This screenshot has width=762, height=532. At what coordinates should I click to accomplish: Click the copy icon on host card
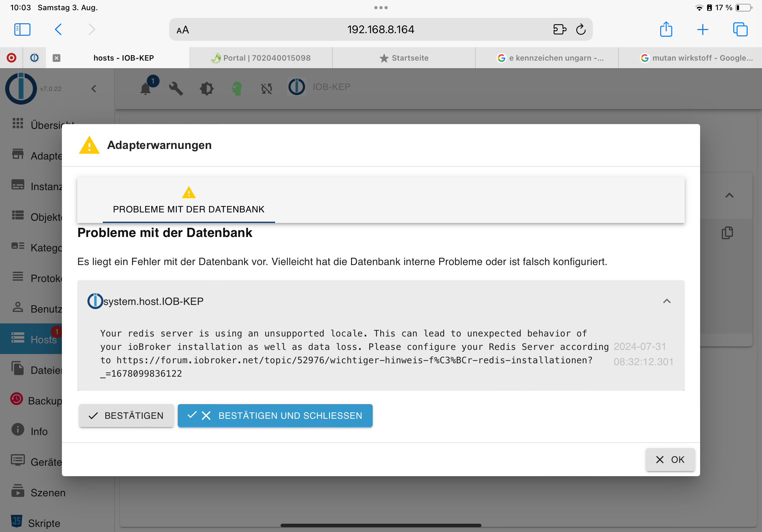pos(727,233)
